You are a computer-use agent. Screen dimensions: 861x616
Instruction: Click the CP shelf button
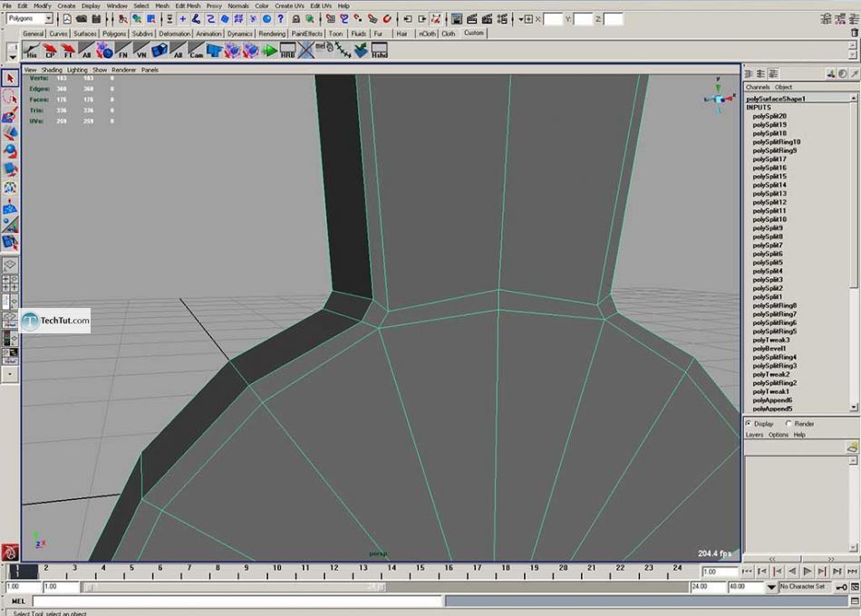tap(50, 51)
